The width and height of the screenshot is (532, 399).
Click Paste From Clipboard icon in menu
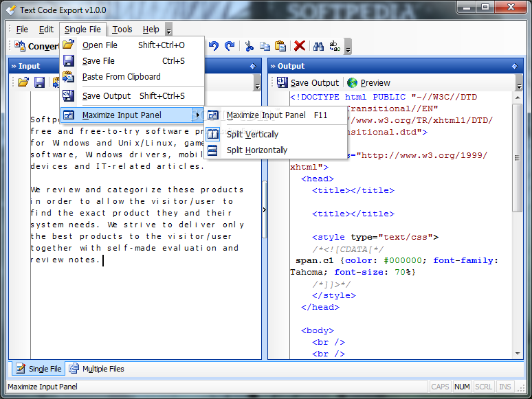68,77
